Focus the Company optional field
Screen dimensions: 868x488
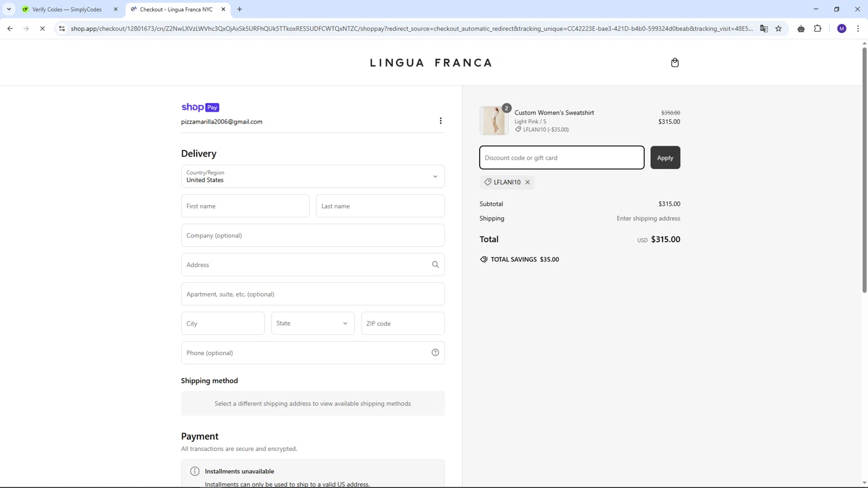click(x=312, y=235)
